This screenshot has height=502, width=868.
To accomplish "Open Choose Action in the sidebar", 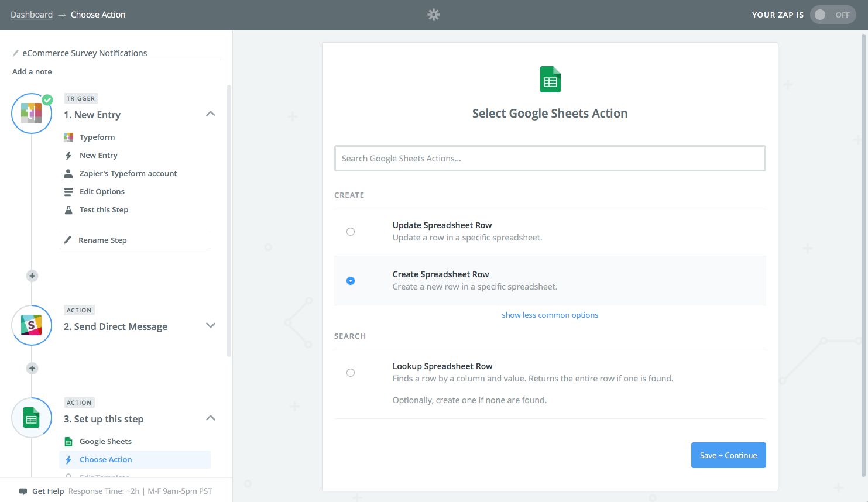I will [105, 460].
